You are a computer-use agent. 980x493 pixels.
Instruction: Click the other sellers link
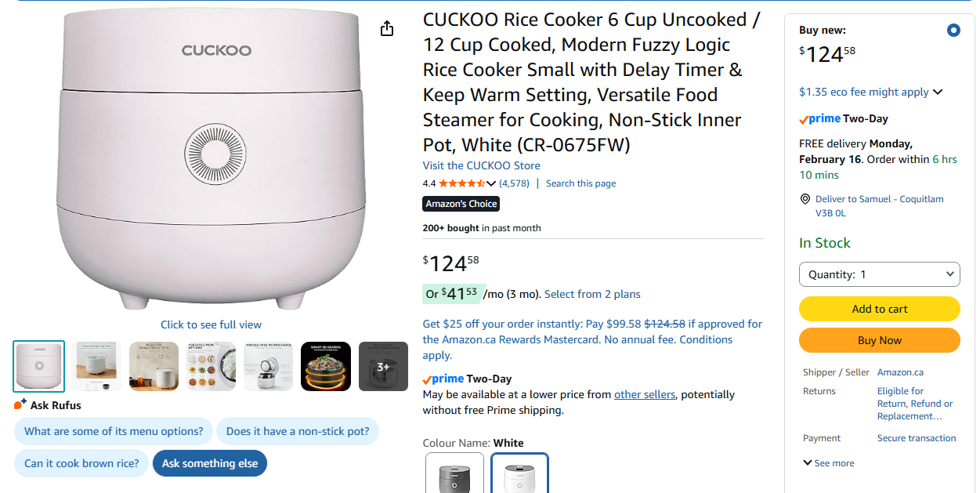[644, 394]
